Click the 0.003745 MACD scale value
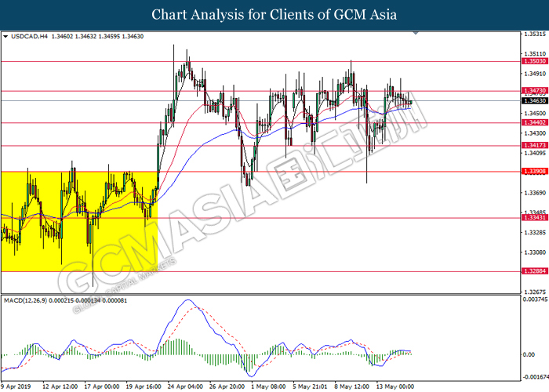The height and width of the screenshot is (392, 549). [535, 299]
